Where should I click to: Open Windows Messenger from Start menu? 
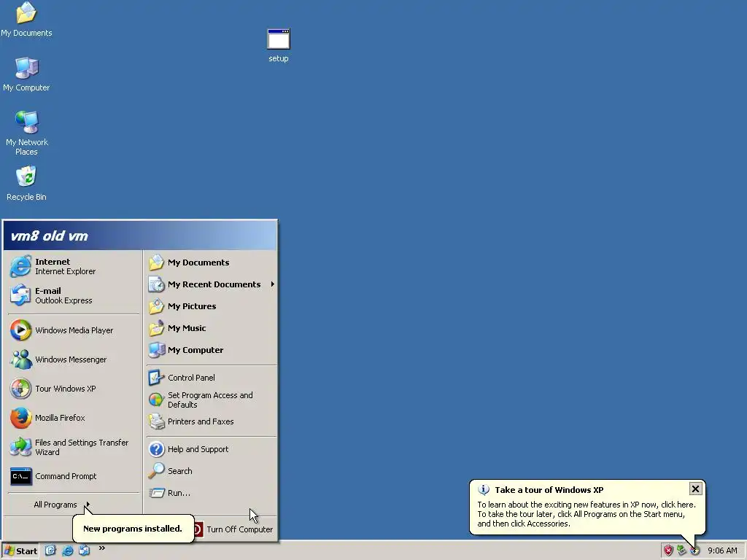74,359
